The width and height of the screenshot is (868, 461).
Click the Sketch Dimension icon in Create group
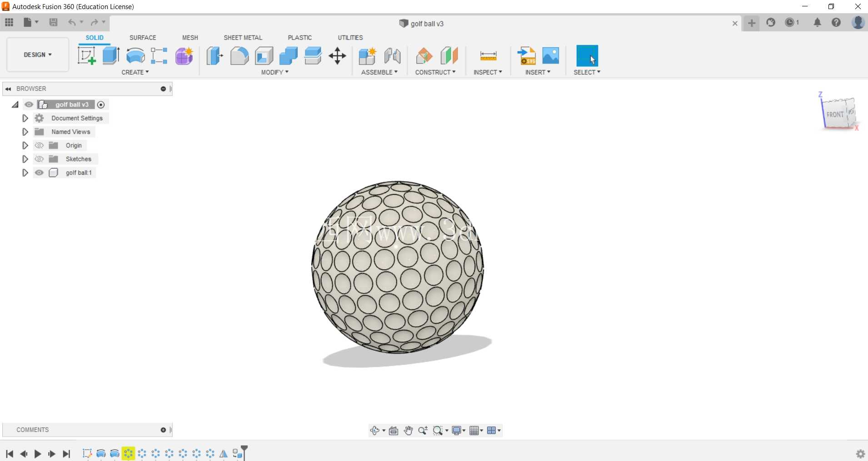(160, 56)
